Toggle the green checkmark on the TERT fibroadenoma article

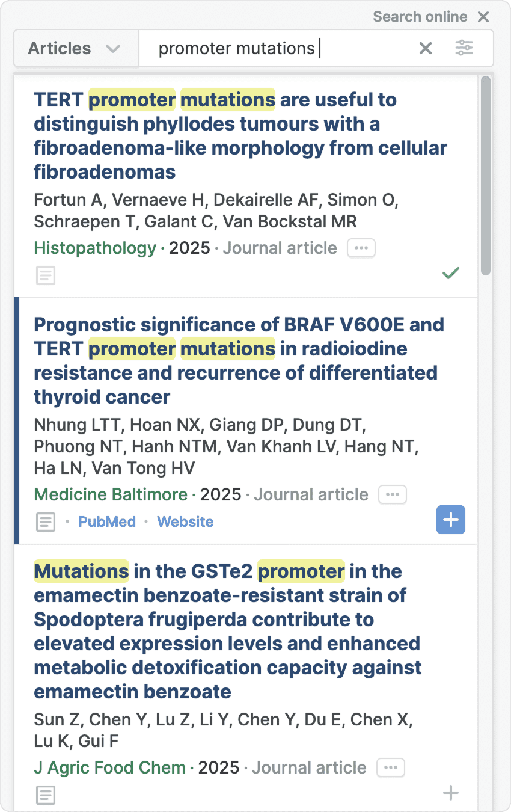[450, 274]
